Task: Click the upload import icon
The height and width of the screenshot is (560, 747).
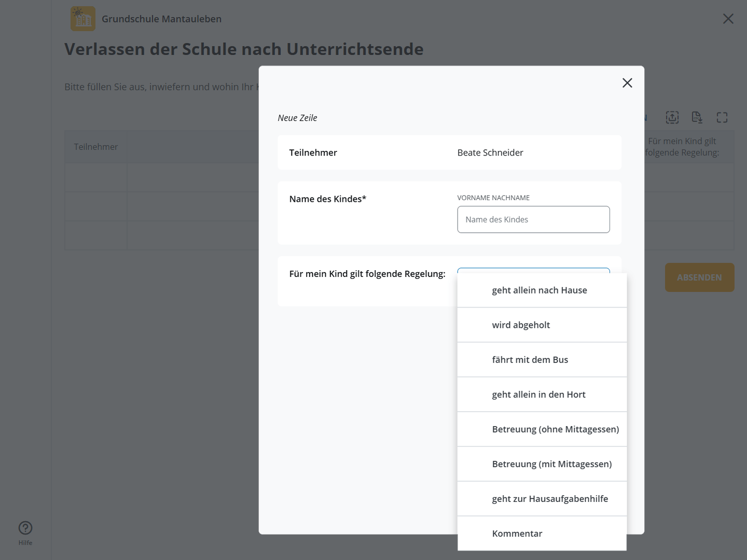Action: point(672,118)
